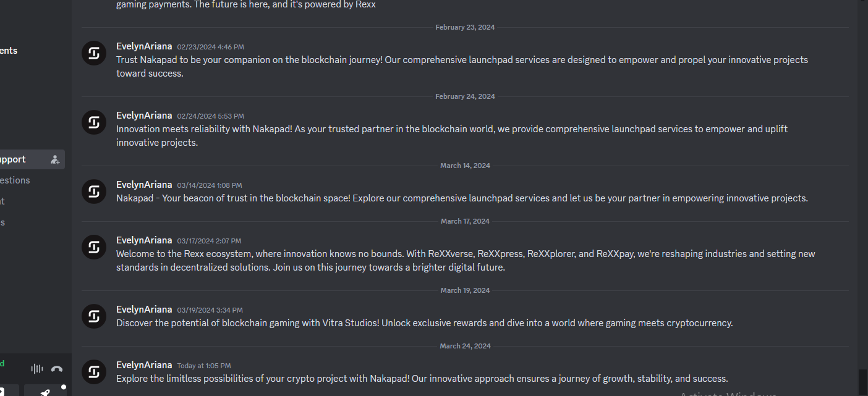Screen dimensions: 868x396
Task: Toggle the noise suppression waveform icon
Action: tap(37, 369)
